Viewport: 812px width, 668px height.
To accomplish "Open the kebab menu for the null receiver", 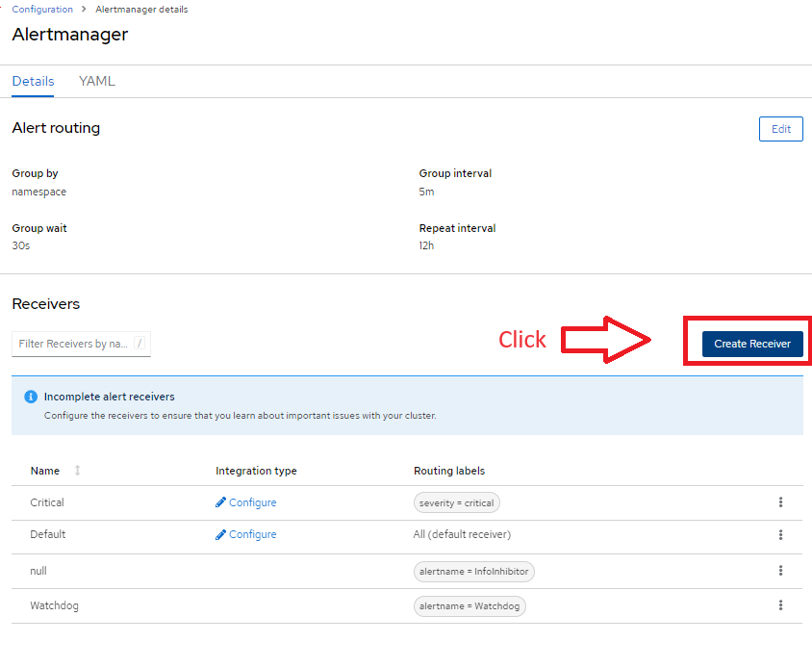I will coord(780,570).
